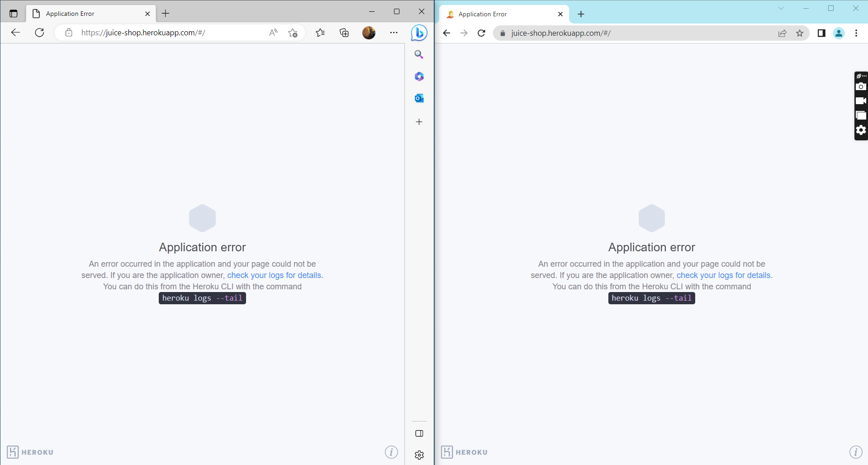Open Outlook from the Edge sidebar

[x=419, y=98]
